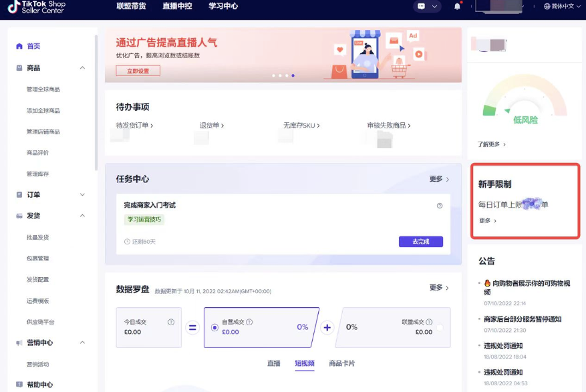This screenshot has height=392, width=586.
Task: Click the 商品 product box icon
Action: point(19,67)
